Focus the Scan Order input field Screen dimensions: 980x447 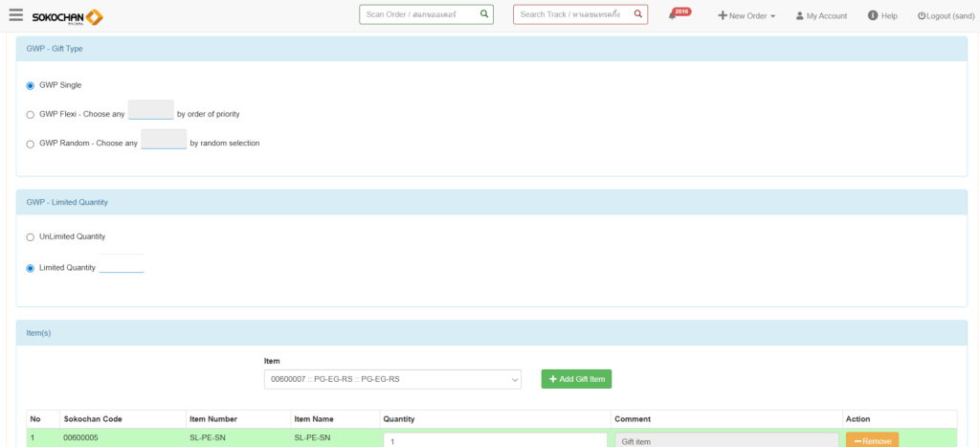pos(419,14)
